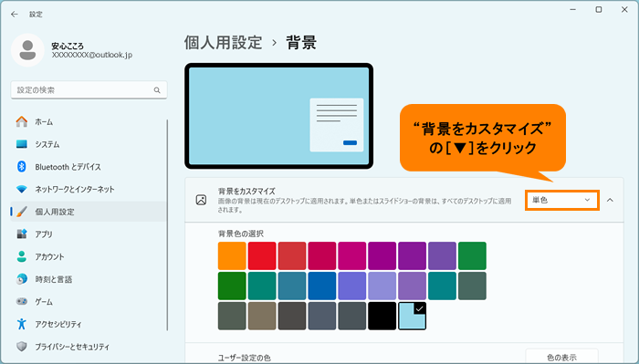Click 個人用設定 breadcrumb link
The height and width of the screenshot is (364, 639).
click(x=223, y=42)
